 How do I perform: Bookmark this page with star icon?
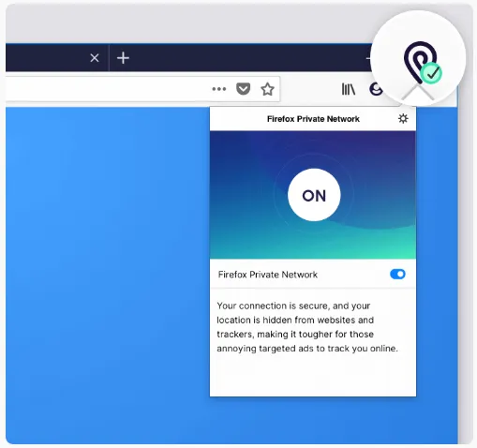[x=267, y=89]
